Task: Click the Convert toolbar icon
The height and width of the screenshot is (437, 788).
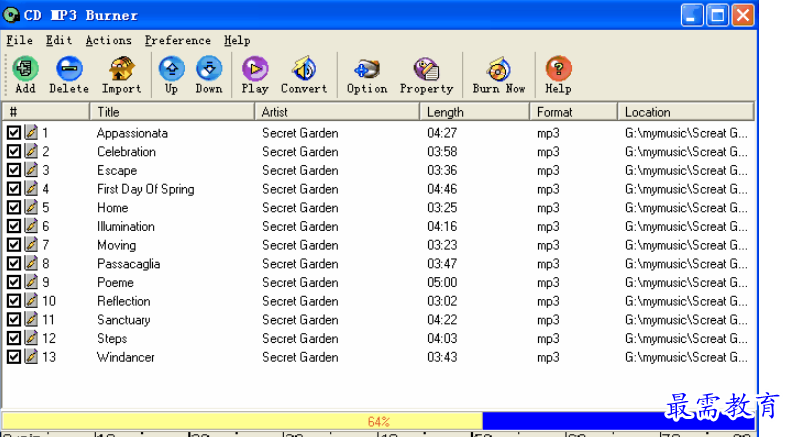Action: pos(304,70)
